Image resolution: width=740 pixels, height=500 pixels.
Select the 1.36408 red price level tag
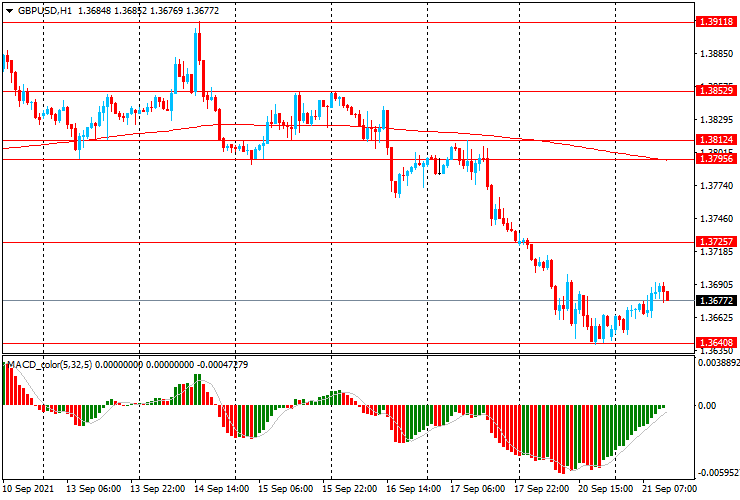click(x=716, y=343)
